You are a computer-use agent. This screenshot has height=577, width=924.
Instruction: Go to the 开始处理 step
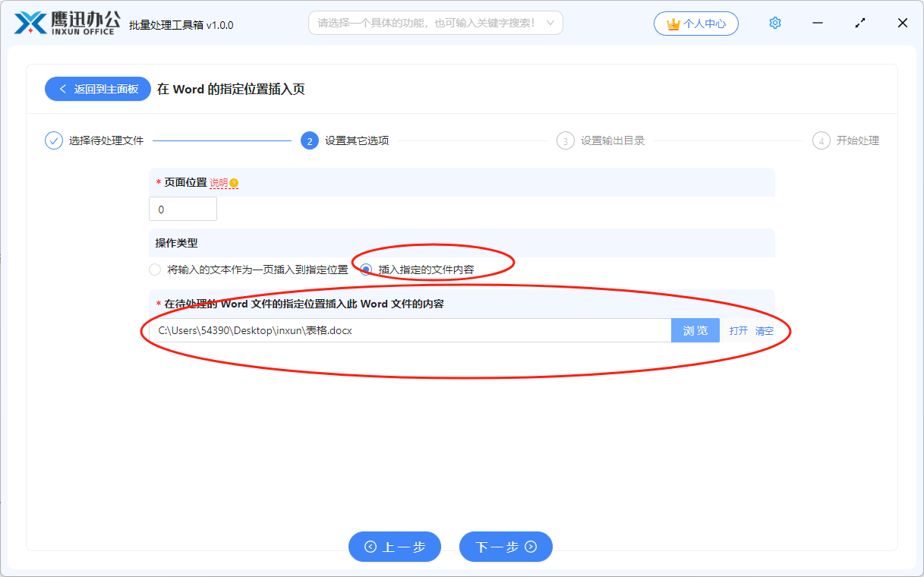857,140
